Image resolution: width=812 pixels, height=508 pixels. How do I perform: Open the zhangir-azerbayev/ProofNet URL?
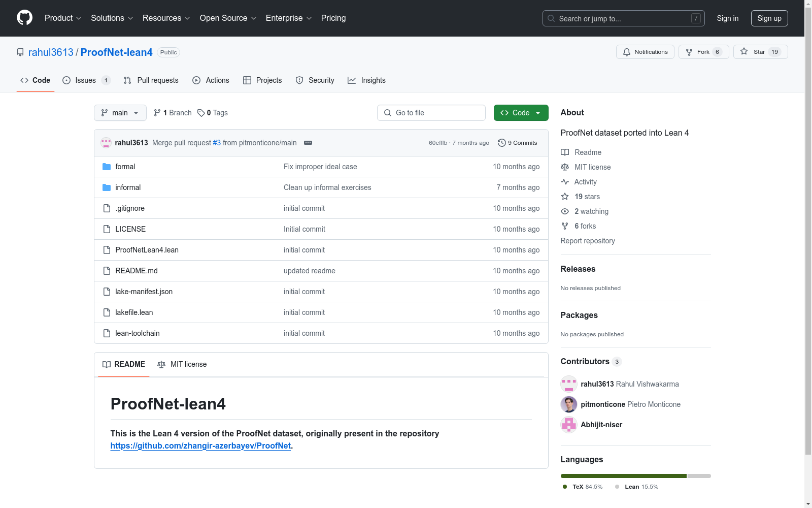click(x=200, y=446)
